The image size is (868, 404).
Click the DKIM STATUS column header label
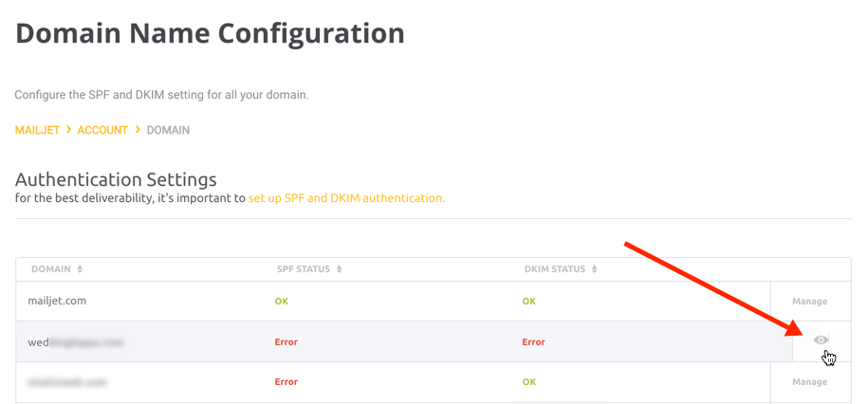click(555, 269)
